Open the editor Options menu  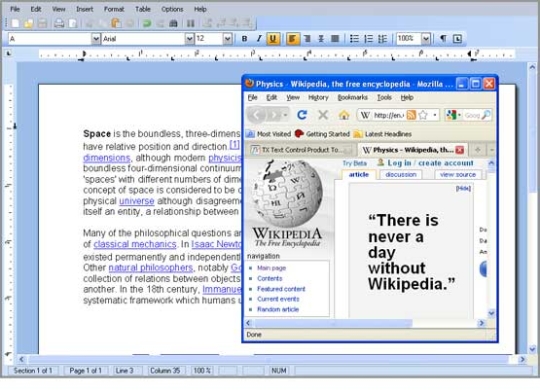point(172,9)
